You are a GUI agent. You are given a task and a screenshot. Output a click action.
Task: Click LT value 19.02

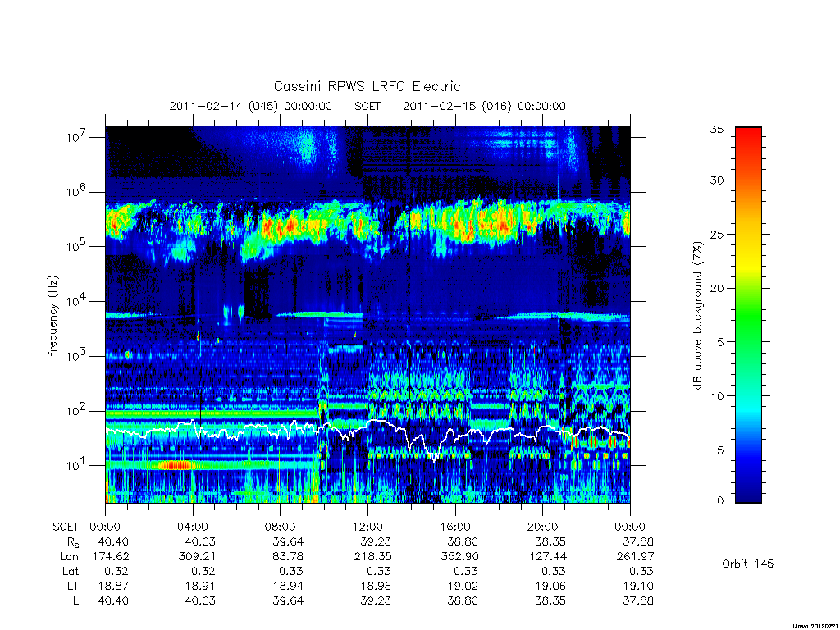point(463,586)
